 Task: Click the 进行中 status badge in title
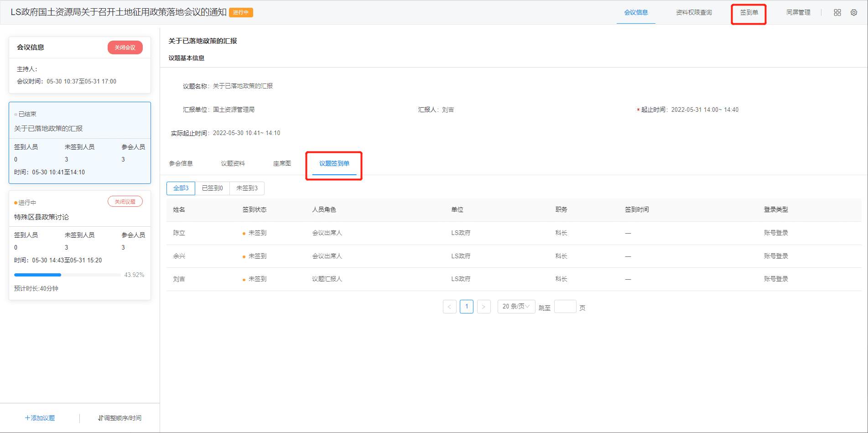(241, 13)
